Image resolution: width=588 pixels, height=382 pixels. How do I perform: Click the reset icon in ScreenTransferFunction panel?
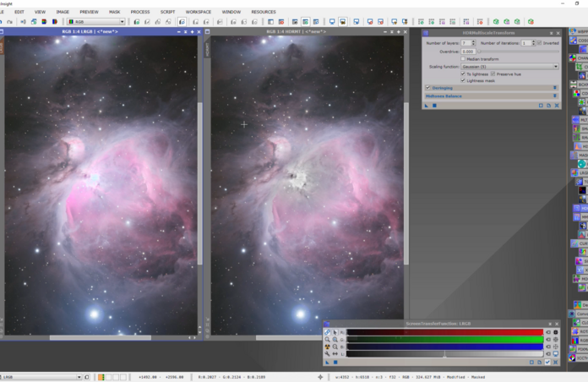tap(556, 362)
